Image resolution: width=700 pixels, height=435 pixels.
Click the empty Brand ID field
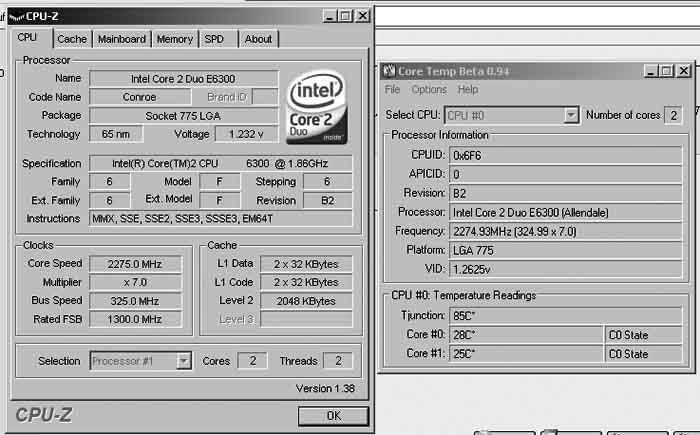click(x=265, y=97)
